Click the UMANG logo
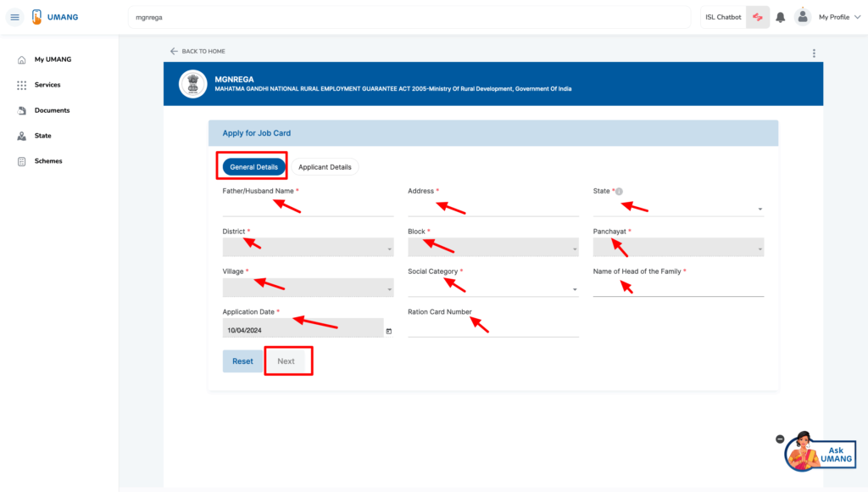The height and width of the screenshot is (492, 868). coord(51,16)
